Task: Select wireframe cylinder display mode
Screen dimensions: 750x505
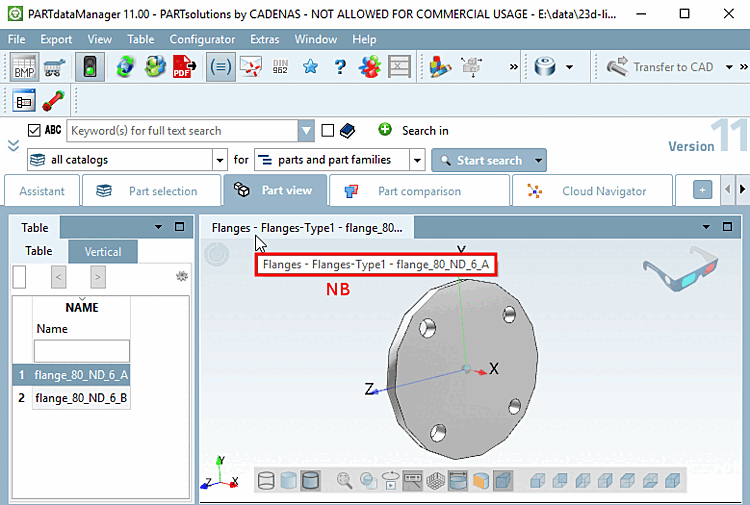Action: click(x=265, y=481)
